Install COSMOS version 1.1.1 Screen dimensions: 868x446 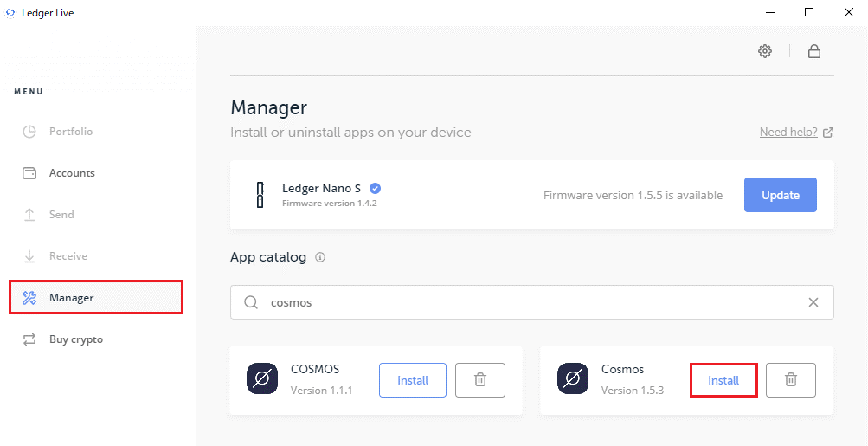413,379
